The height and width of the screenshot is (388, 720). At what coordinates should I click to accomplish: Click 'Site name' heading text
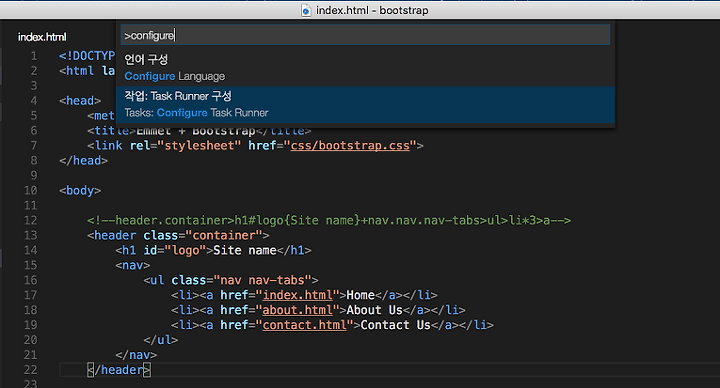pyautogui.click(x=244, y=250)
